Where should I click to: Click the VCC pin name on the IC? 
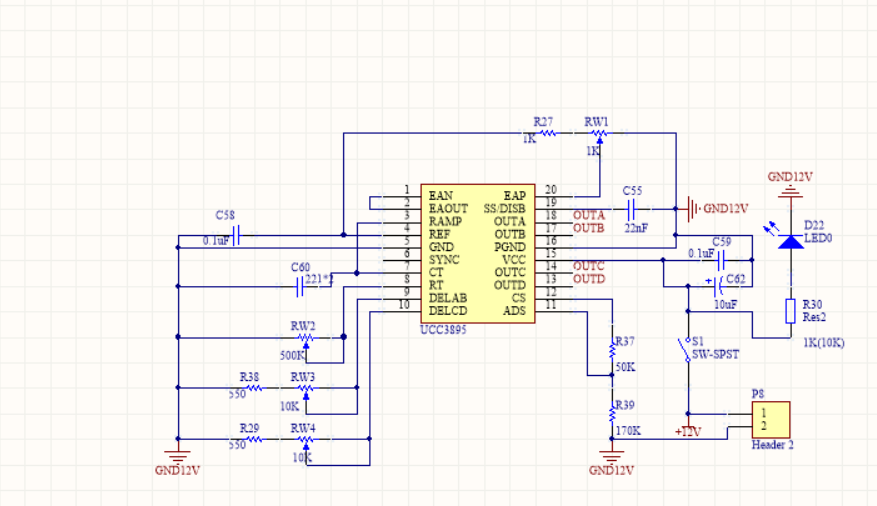pos(514,260)
